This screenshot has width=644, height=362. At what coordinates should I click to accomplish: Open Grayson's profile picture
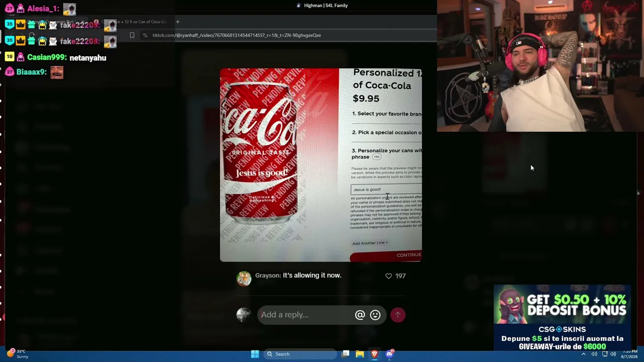click(244, 279)
